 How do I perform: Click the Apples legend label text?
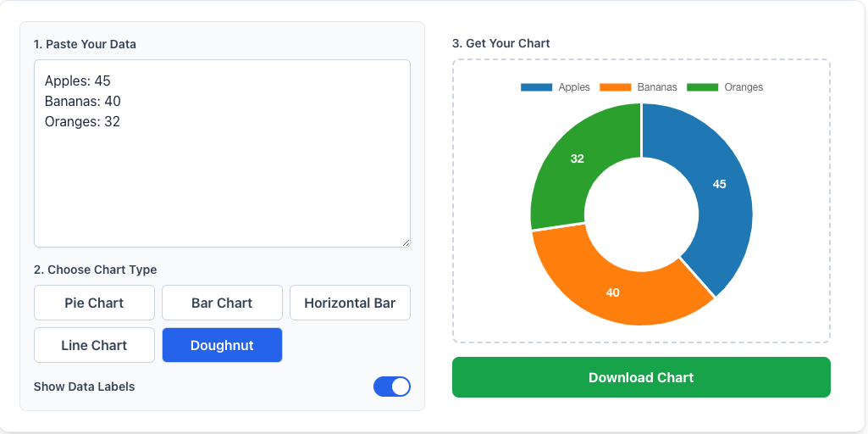[x=574, y=87]
